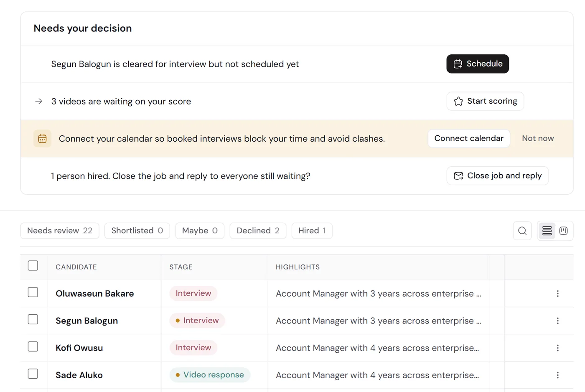Viewport: 585px width, 392px height.
Task: Tick the select-all checkbox in table header
Action: 33,266
